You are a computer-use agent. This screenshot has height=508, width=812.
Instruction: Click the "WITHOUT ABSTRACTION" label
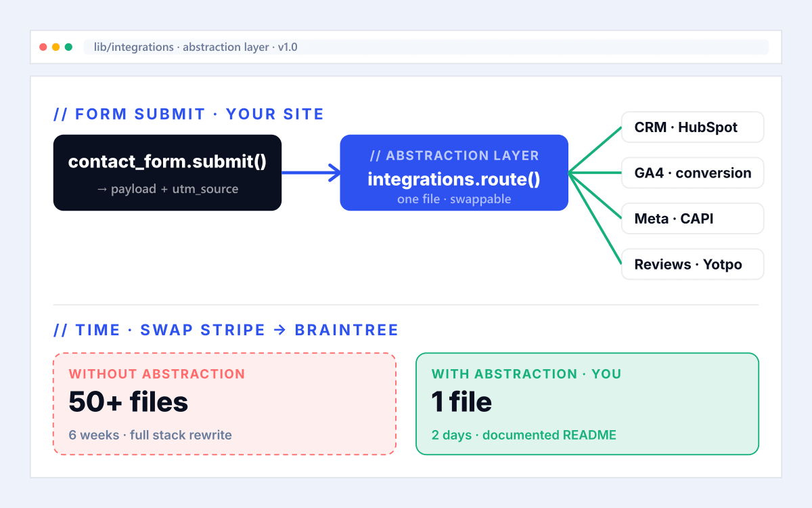(157, 374)
